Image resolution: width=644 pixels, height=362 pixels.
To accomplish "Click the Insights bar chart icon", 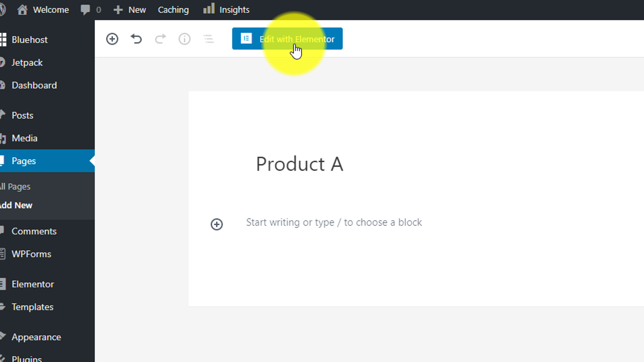I will click(209, 9).
